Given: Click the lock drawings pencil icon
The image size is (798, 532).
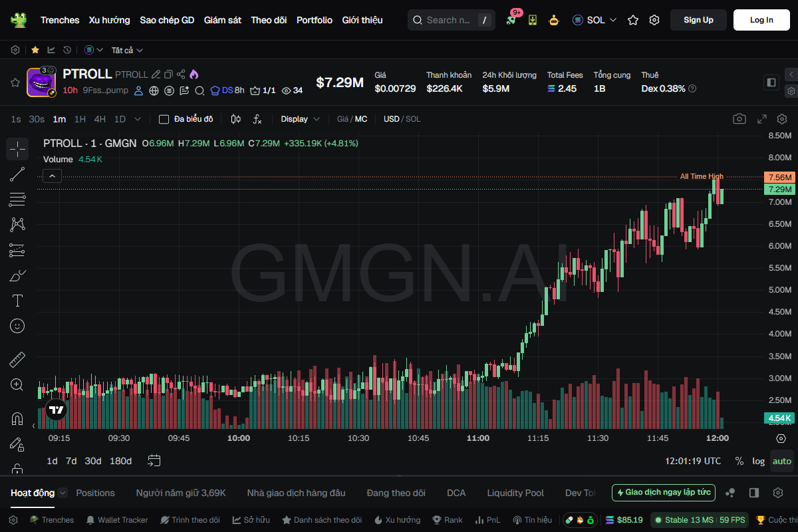Looking at the screenshot, I should pyautogui.click(x=17, y=444).
